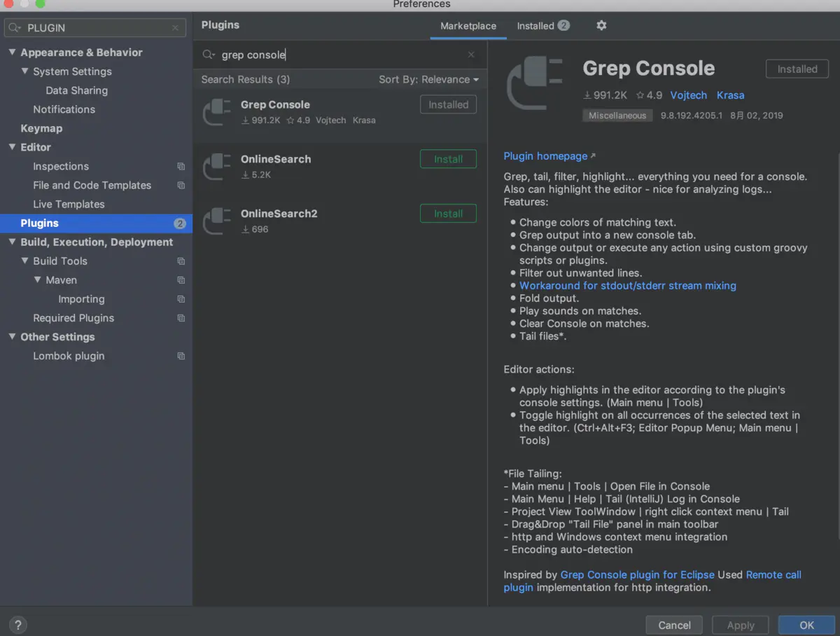Click the project icon beside Build Tools

point(181,261)
